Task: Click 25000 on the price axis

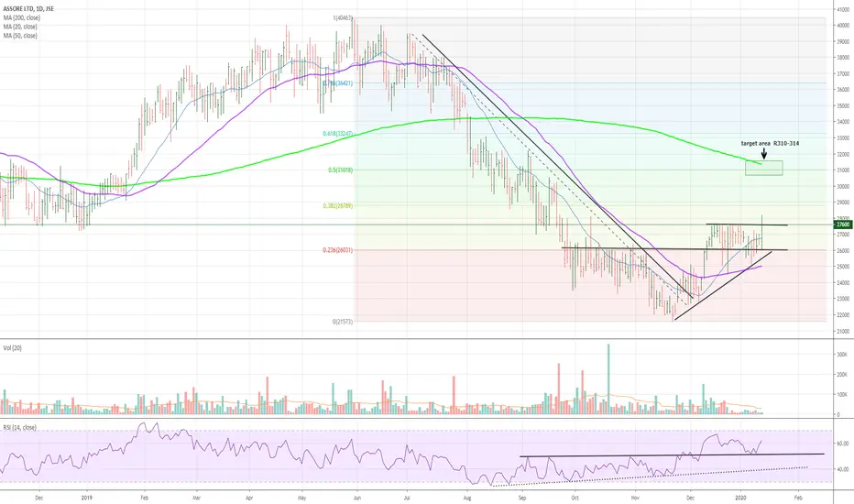Action: pyautogui.click(x=843, y=267)
